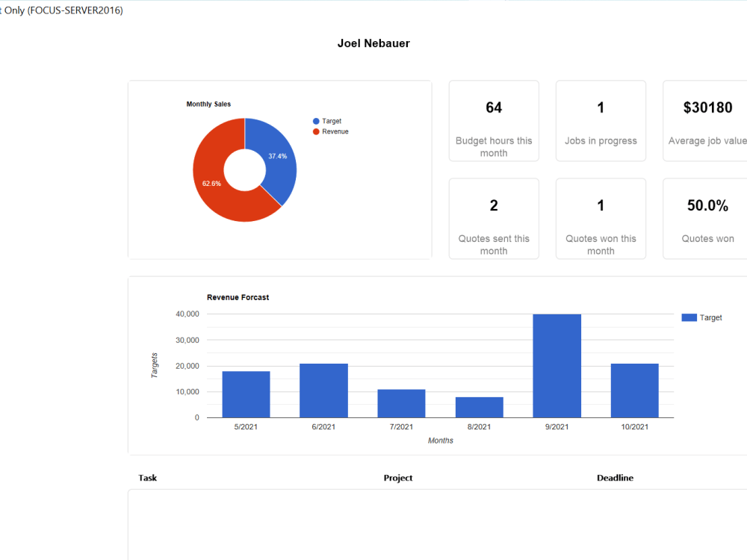Click the 6/2021 month axis label

point(323,426)
